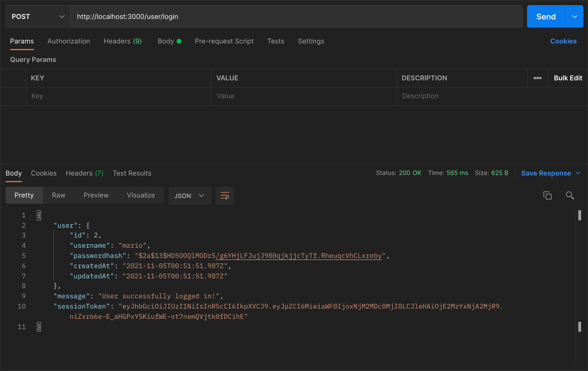
Task: View the request Headers tab
Action: click(123, 41)
